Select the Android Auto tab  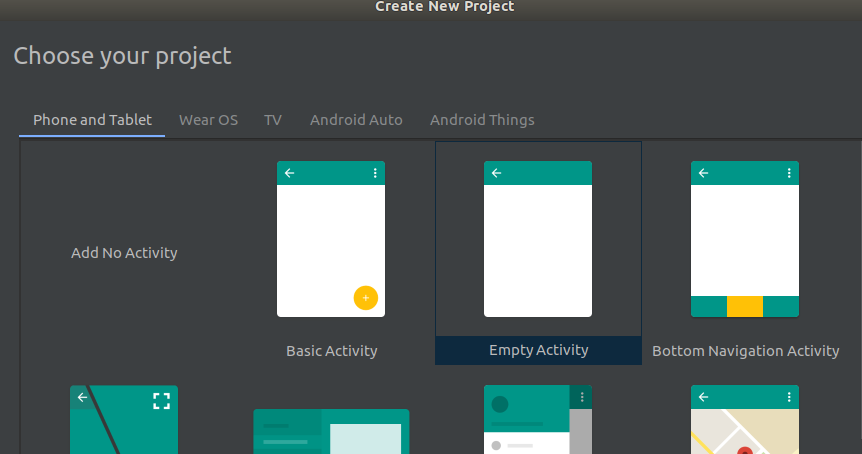(356, 120)
